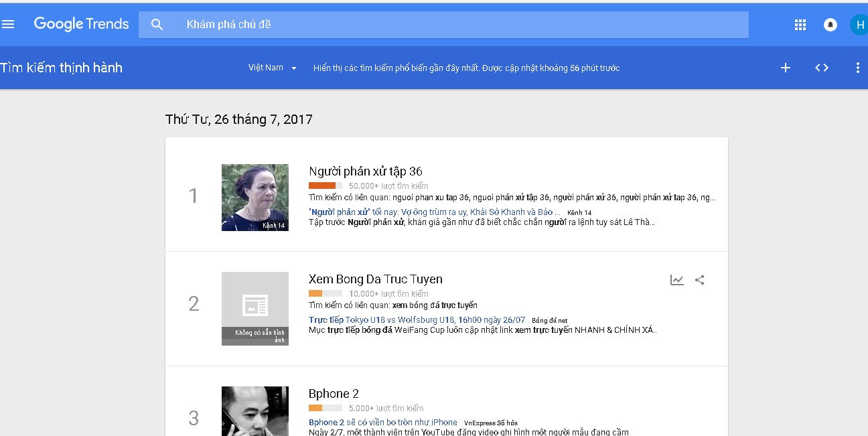Open Tokyo U18 vs Wolfsburg U18 article
The width and height of the screenshot is (868, 436).
(417, 320)
